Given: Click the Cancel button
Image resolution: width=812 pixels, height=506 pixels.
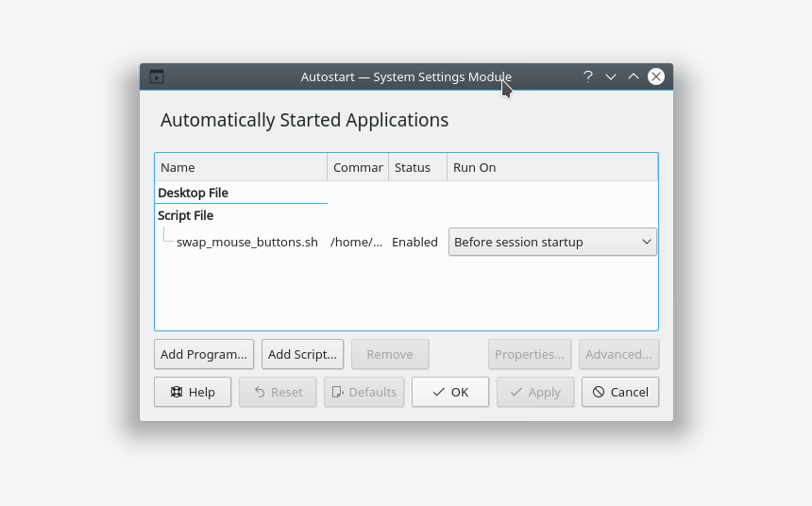Looking at the screenshot, I should (x=620, y=392).
